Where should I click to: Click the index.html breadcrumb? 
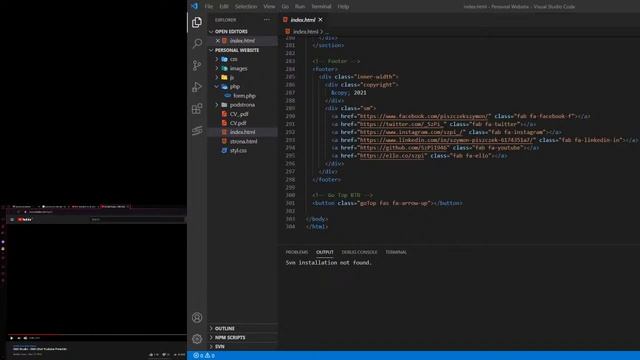(x=305, y=31)
